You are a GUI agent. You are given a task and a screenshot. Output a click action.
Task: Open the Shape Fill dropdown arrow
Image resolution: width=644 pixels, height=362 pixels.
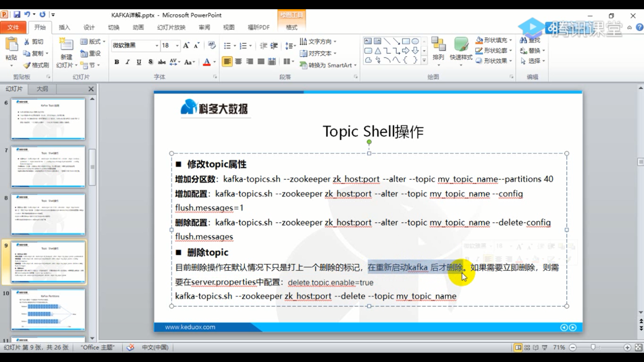[x=511, y=40]
